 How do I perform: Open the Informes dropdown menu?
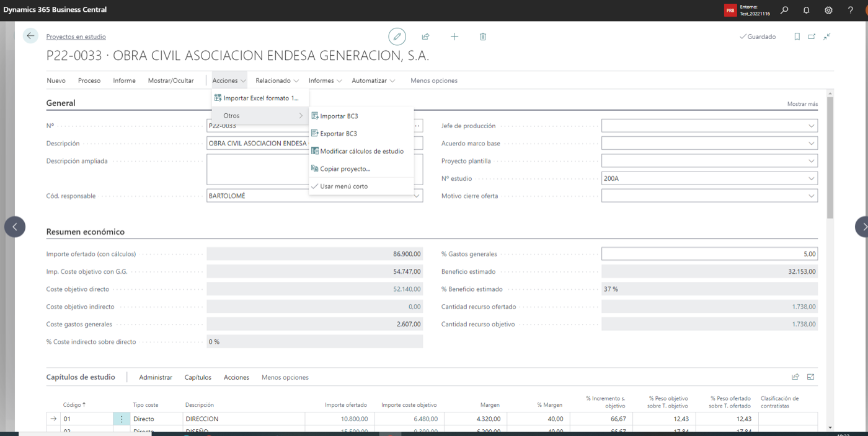pyautogui.click(x=325, y=81)
